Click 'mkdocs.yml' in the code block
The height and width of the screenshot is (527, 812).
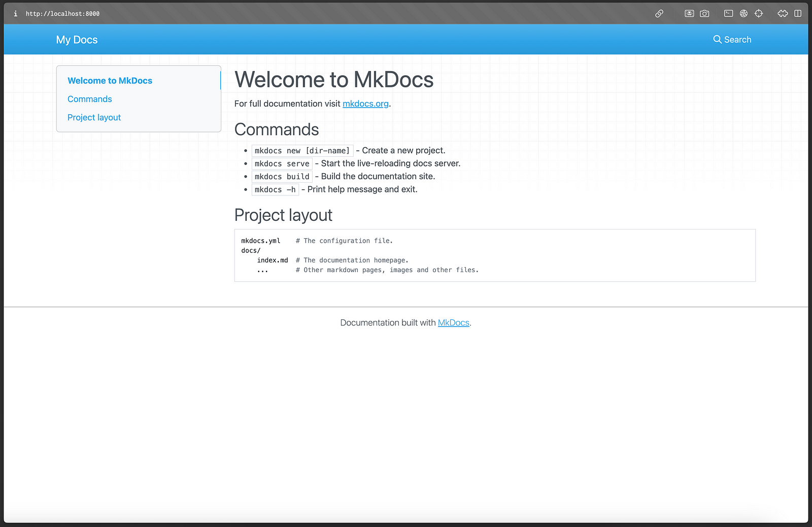[x=261, y=241]
